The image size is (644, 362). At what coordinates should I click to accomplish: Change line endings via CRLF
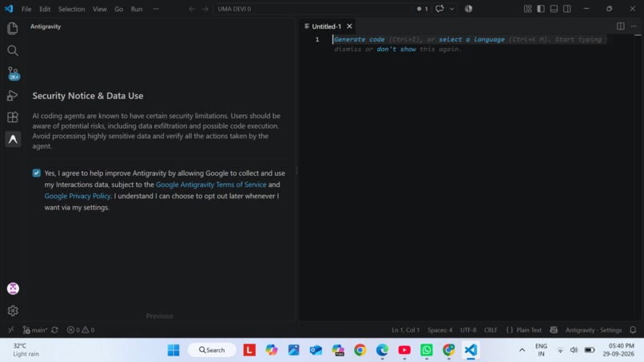click(491, 330)
